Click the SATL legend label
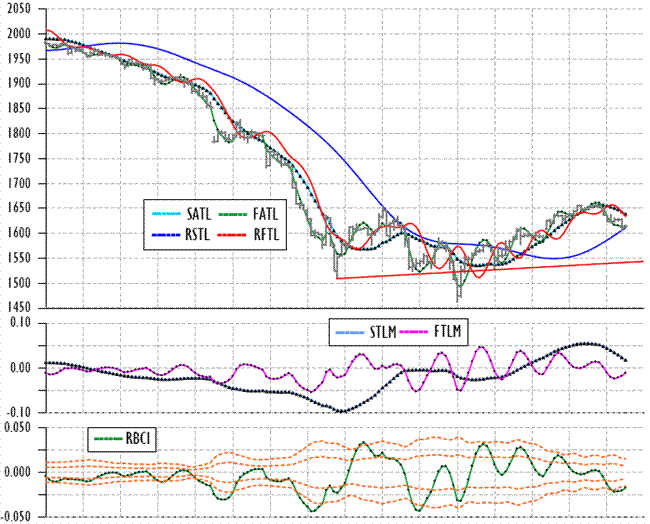 click(199, 214)
